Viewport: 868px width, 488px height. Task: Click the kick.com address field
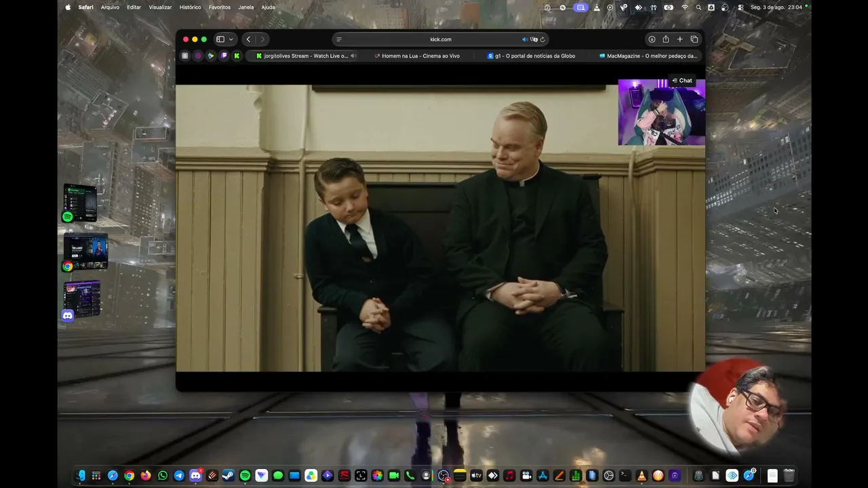click(441, 39)
